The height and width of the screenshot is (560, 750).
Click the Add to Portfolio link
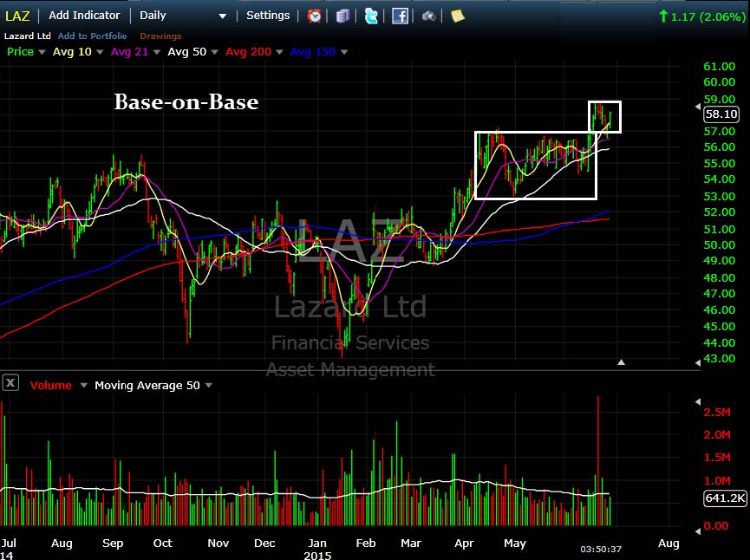pyautogui.click(x=92, y=36)
